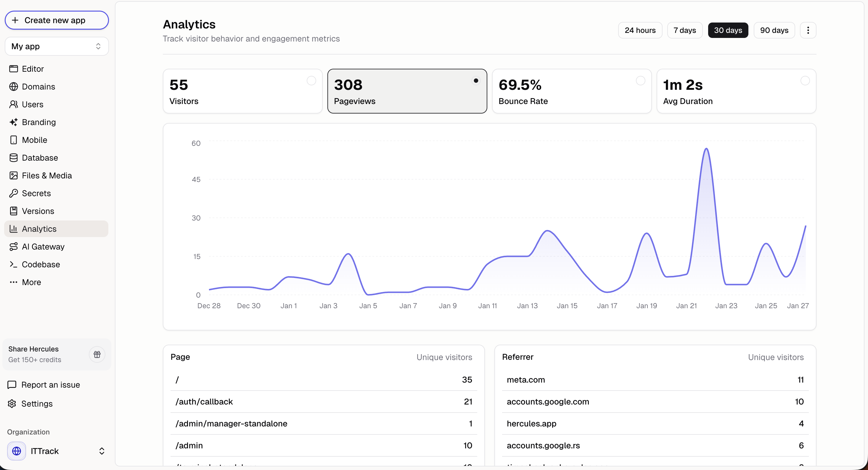Click the accounts.google.rs referrer row
Viewport: 868px width, 470px height.
655,446
